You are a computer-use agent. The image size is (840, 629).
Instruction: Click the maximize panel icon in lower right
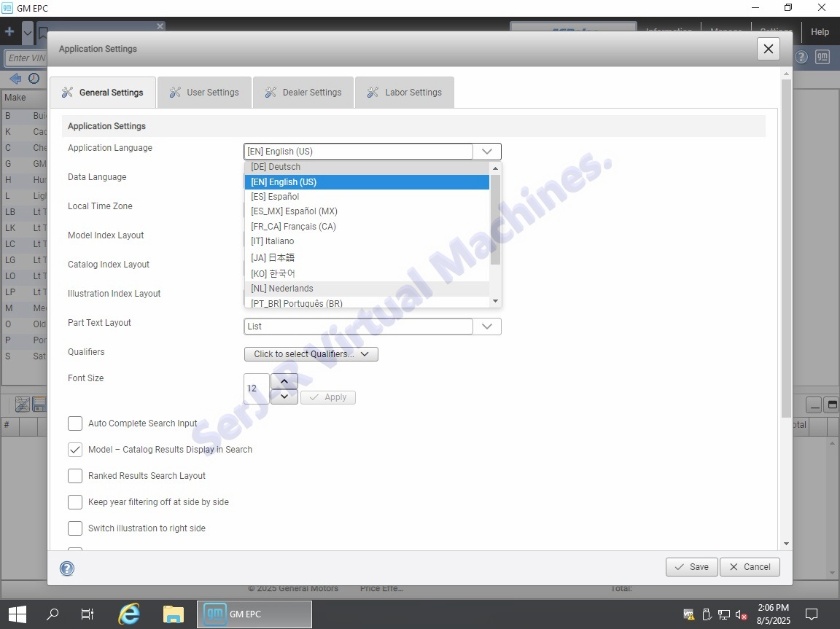[832, 405]
